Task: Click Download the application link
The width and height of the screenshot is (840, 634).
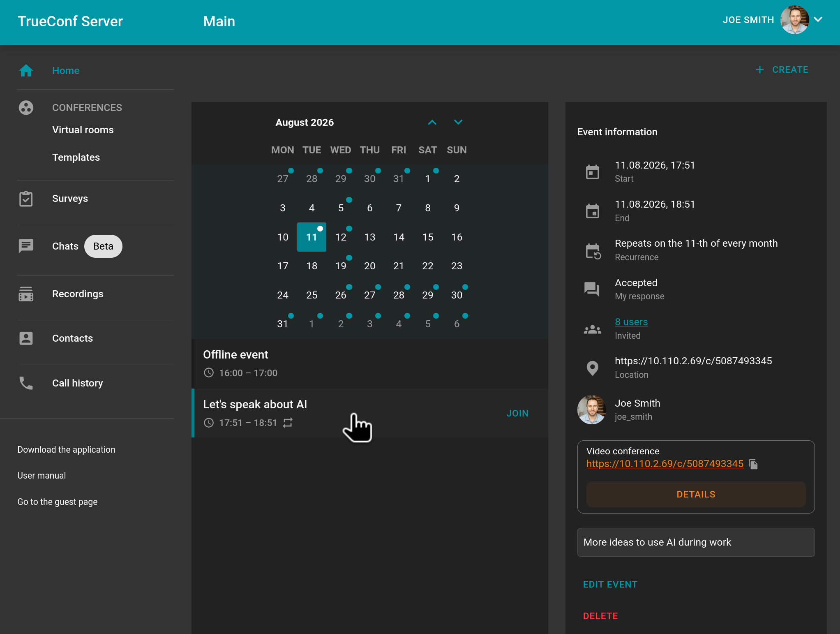Action: coord(66,450)
